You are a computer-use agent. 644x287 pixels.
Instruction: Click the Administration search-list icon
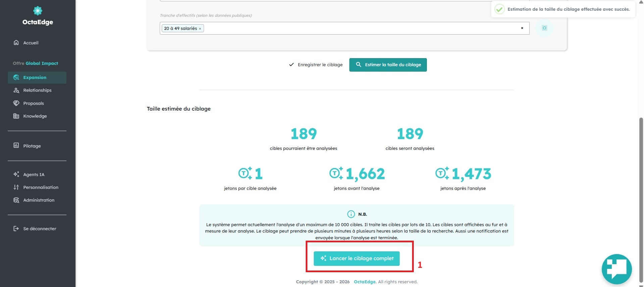pyautogui.click(x=16, y=200)
